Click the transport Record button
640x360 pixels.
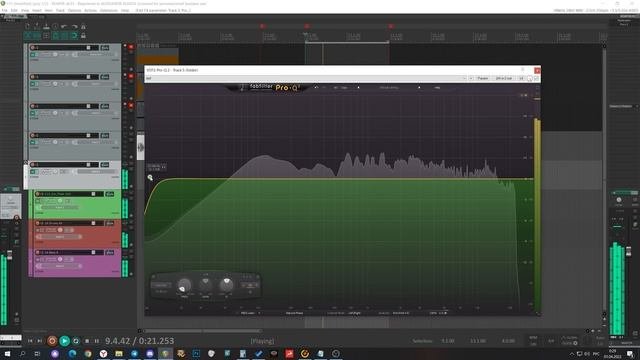point(52,341)
